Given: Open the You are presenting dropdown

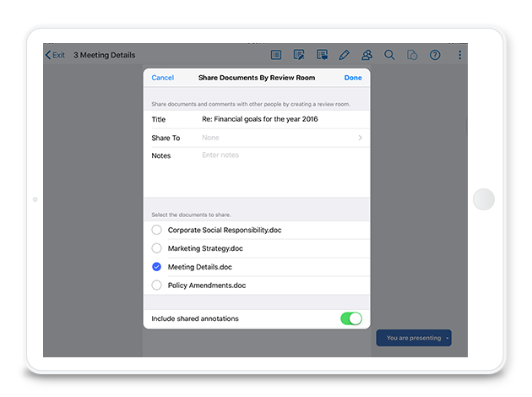Looking at the screenshot, I should tap(414, 338).
